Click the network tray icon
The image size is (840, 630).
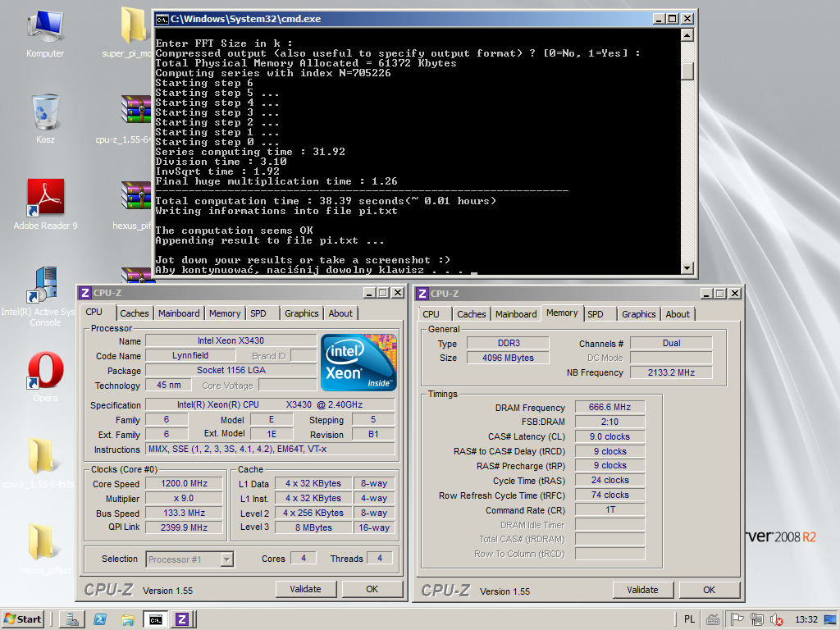[x=757, y=619]
